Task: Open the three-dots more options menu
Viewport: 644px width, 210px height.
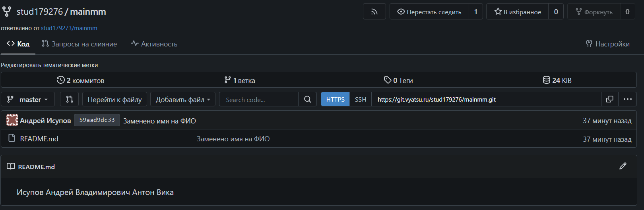Action: [627, 99]
